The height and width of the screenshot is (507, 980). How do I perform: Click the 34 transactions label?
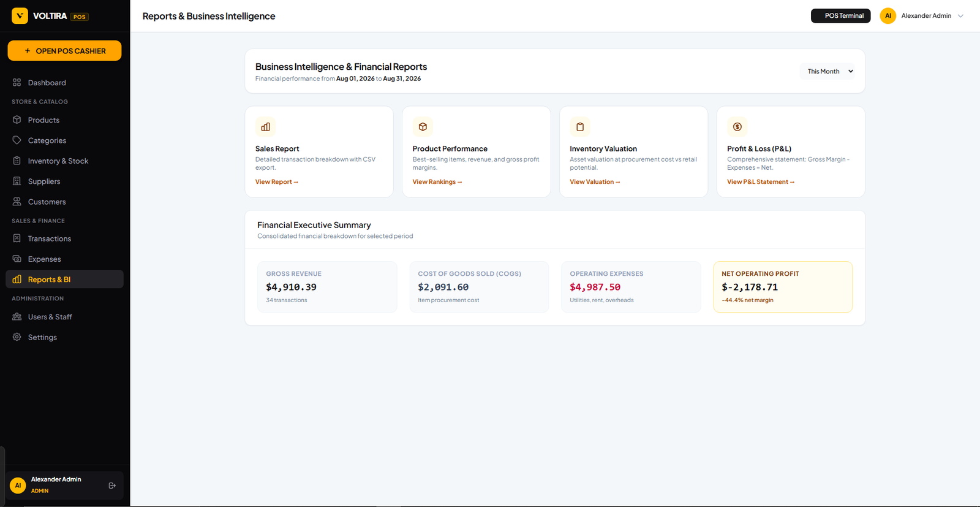pyautogui.click(x=287, y=300)
